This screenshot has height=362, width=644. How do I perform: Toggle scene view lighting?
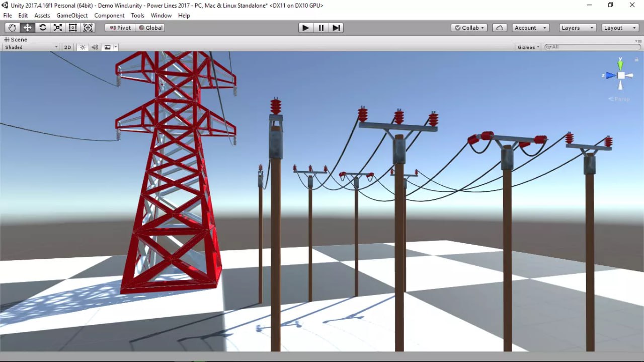(x=82, y=47)
